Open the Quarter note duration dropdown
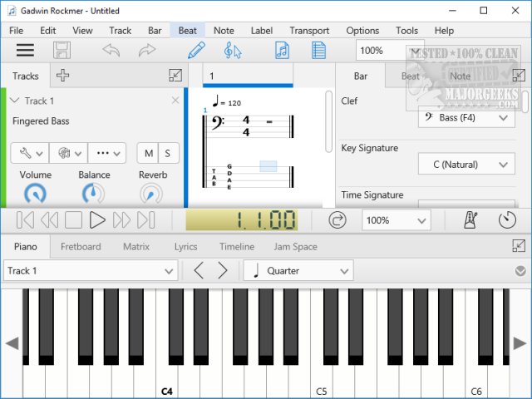The height and width of the screenshot is (399, 532). (x=298, y=270)
